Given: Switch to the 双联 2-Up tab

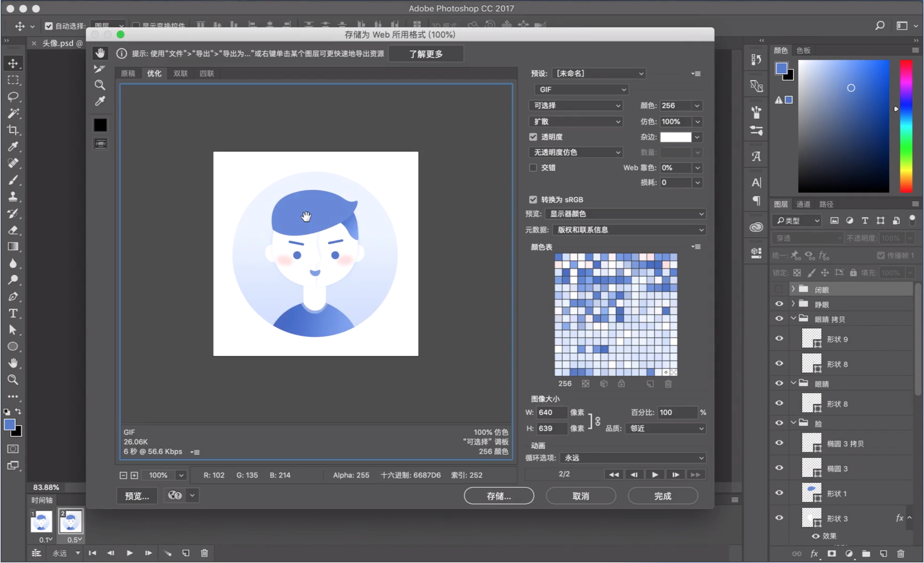Looking at the screenshot, I should point(180,73).
